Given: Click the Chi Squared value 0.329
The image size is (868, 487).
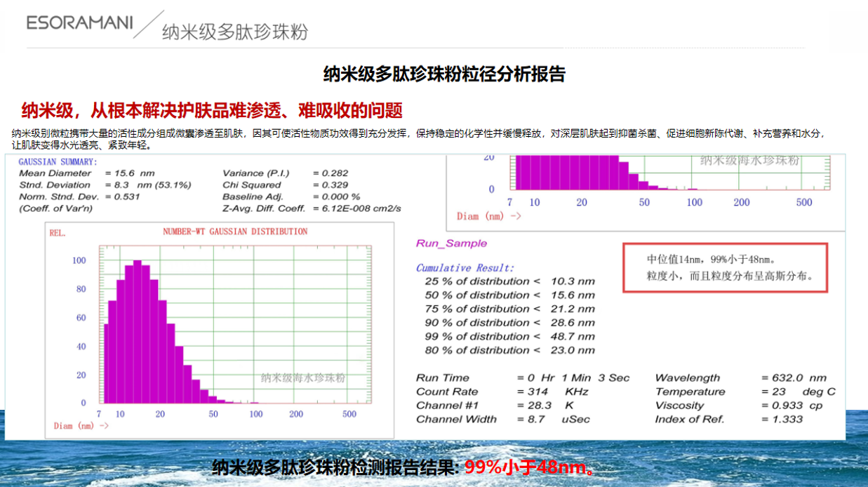Looking at the screenshot, I should (330, 185).
